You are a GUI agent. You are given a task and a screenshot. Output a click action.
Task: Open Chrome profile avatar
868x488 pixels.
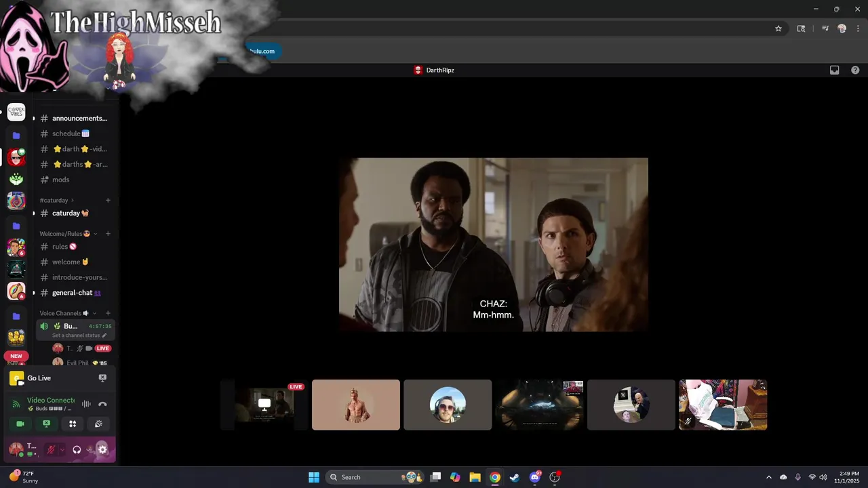coord(842,28)
